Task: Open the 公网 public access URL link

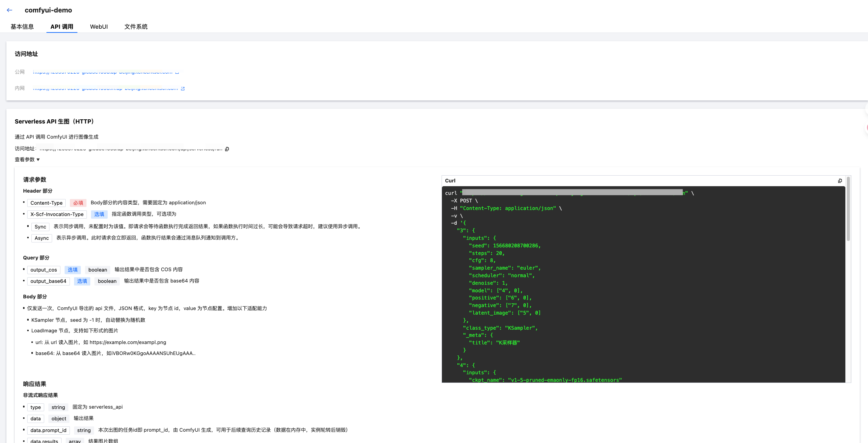Action: click(103, 72)
